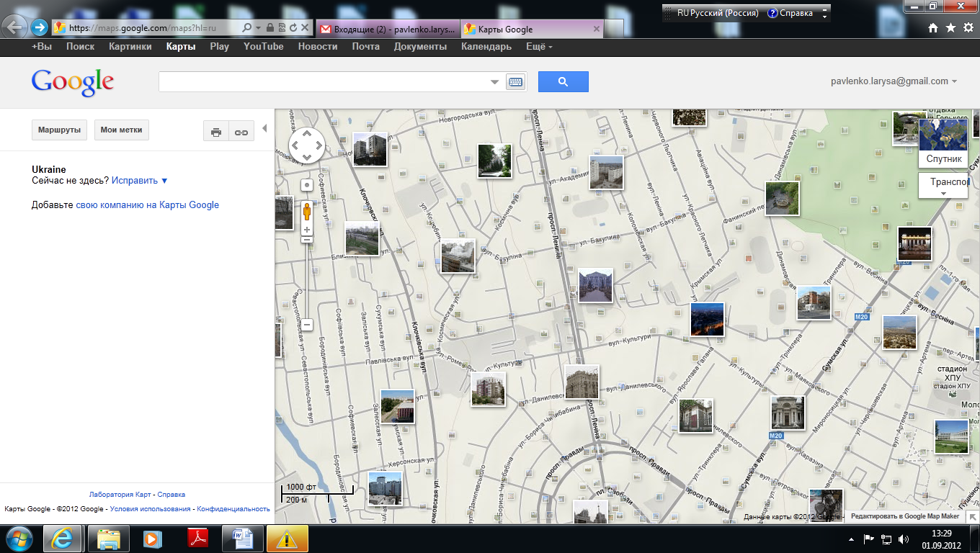
Task: Click the Маршруты button
Action: pyautogui.click(x=59, y=130)
